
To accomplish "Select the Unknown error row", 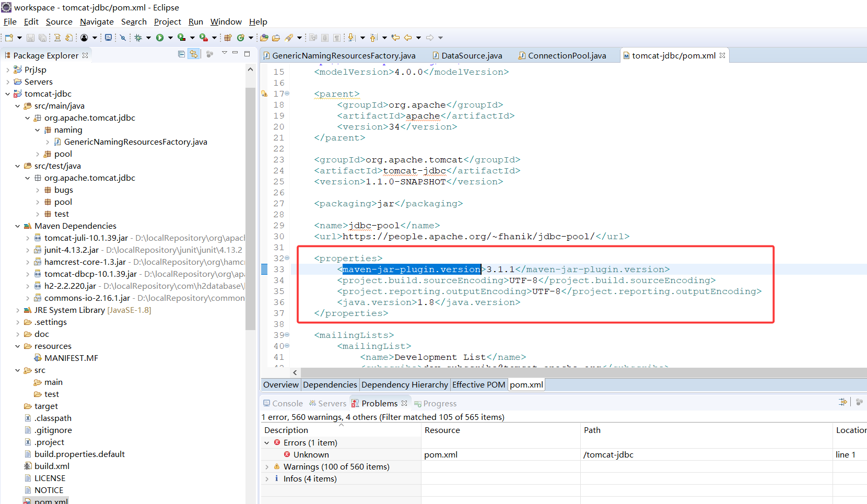I will tap(564, 455).
